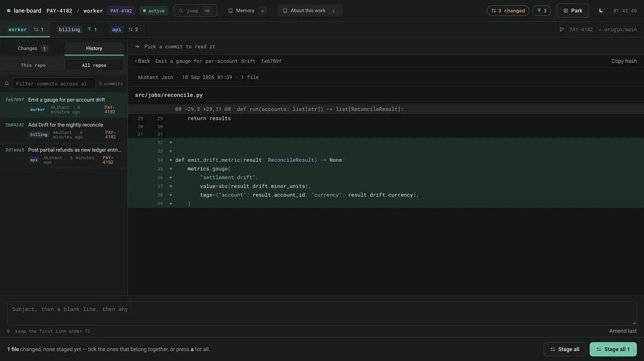Image resolution: width=644 pixels, height=361 pixels.
Task: Click the worker tag on fe6709f
Action: pos(38,110)
